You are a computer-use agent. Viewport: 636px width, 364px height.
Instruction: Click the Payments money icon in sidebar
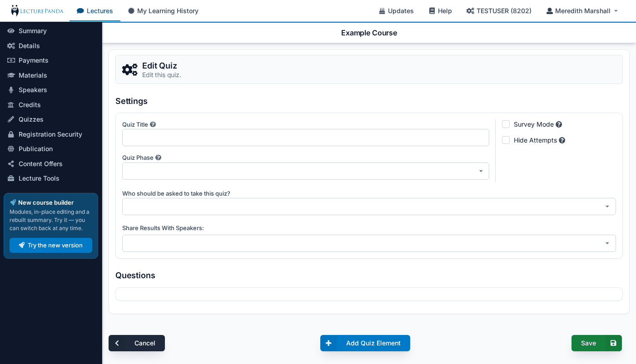click(x=11, y=60)
